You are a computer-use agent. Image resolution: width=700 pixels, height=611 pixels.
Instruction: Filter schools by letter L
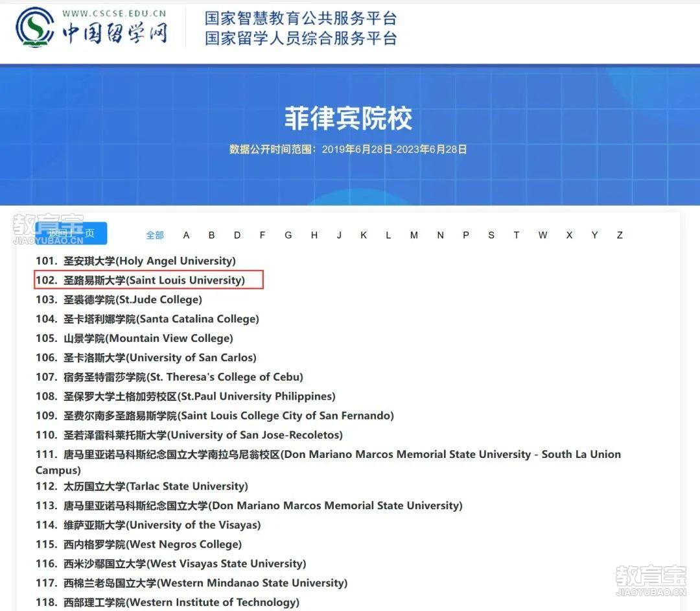pos(388,235)
